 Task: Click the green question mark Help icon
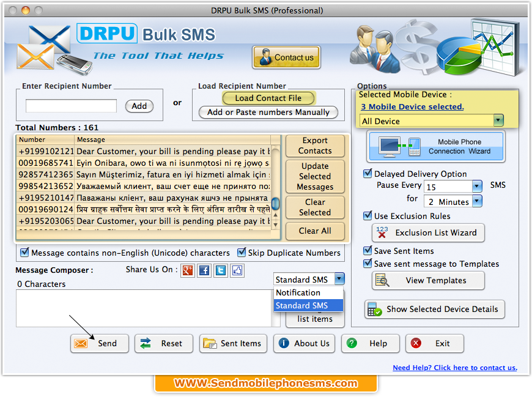[352, 343]
